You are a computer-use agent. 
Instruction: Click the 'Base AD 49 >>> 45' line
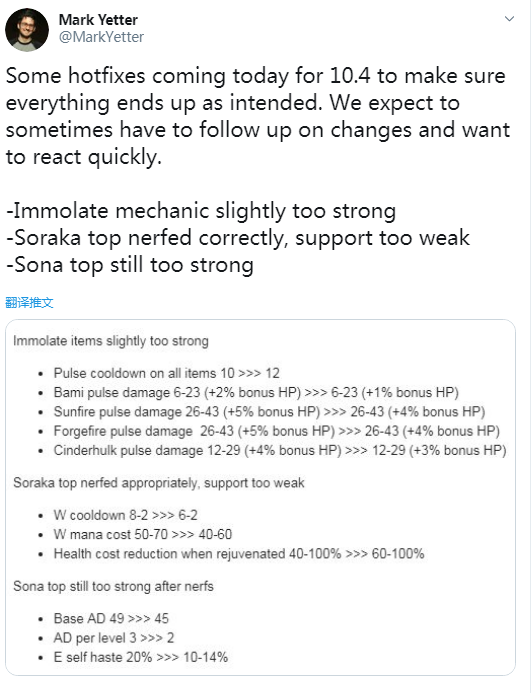pyautogui.click(x=111, y=618)
